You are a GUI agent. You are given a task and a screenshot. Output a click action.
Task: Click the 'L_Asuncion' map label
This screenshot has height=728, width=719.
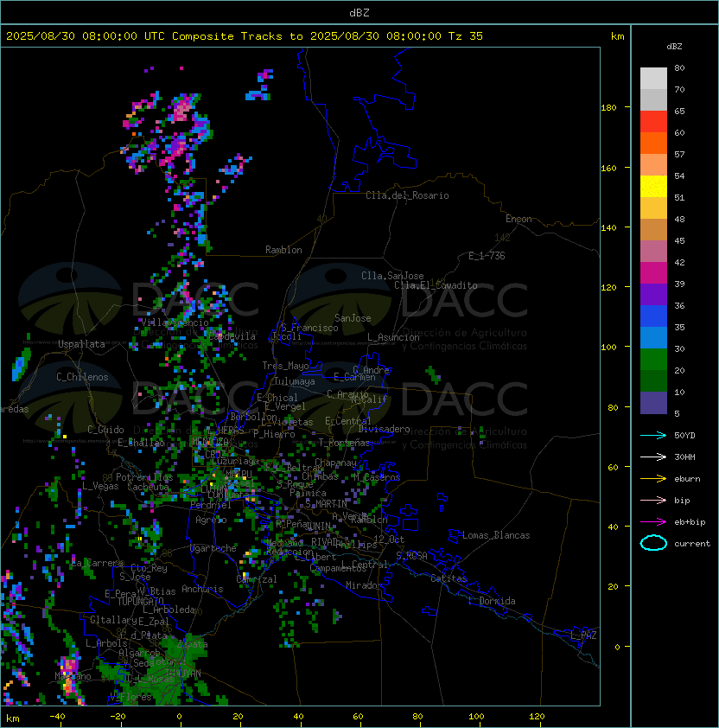coord(393,337)
